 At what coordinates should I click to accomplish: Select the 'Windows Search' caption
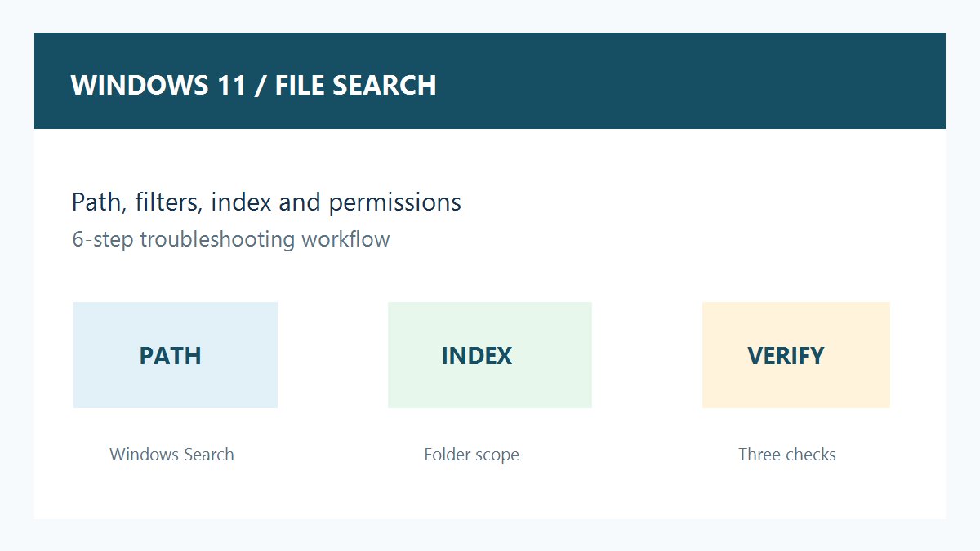171,455
